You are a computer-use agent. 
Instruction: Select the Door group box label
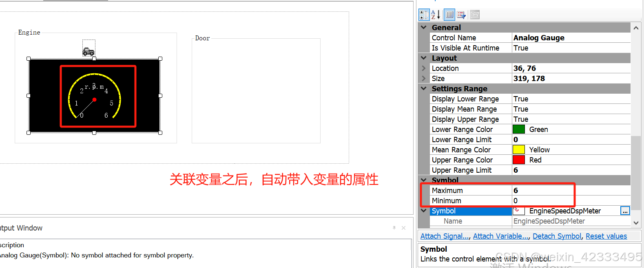pyautogui.click(x=202, y=38)
